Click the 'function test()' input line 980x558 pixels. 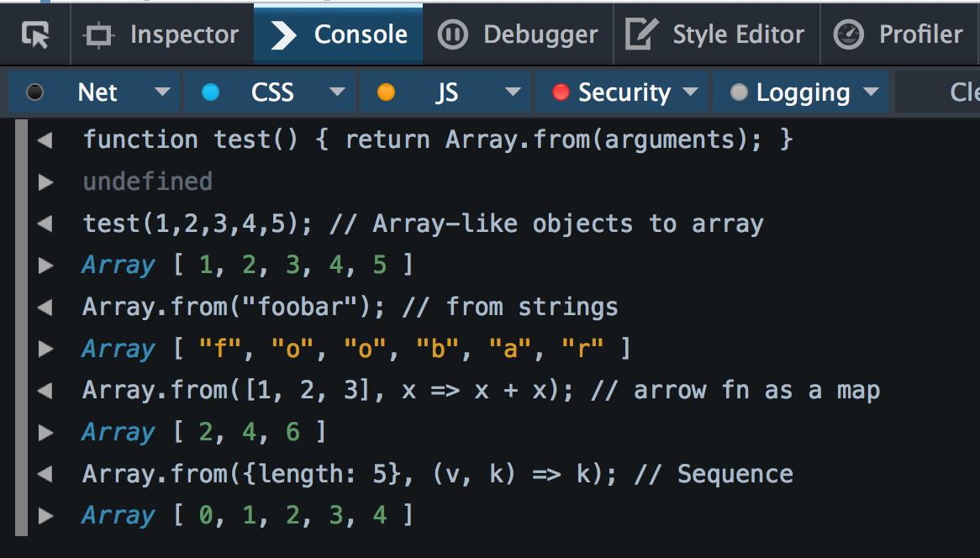click(438, 140)
